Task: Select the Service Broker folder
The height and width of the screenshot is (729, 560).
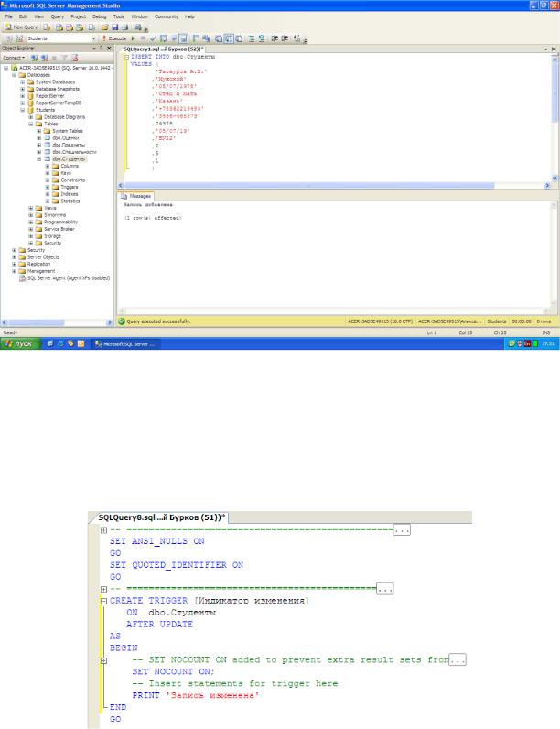Action: click(59, 229)
